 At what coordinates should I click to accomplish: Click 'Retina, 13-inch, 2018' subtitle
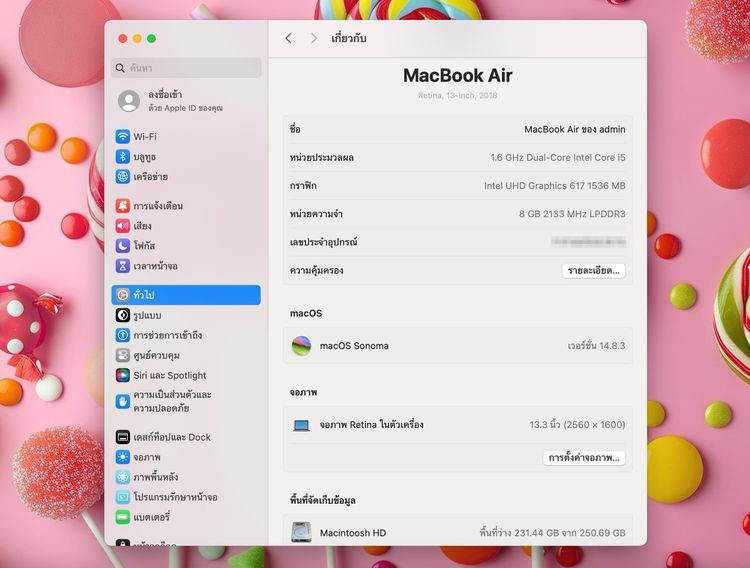pyautogui.click(x=458, y=95)
